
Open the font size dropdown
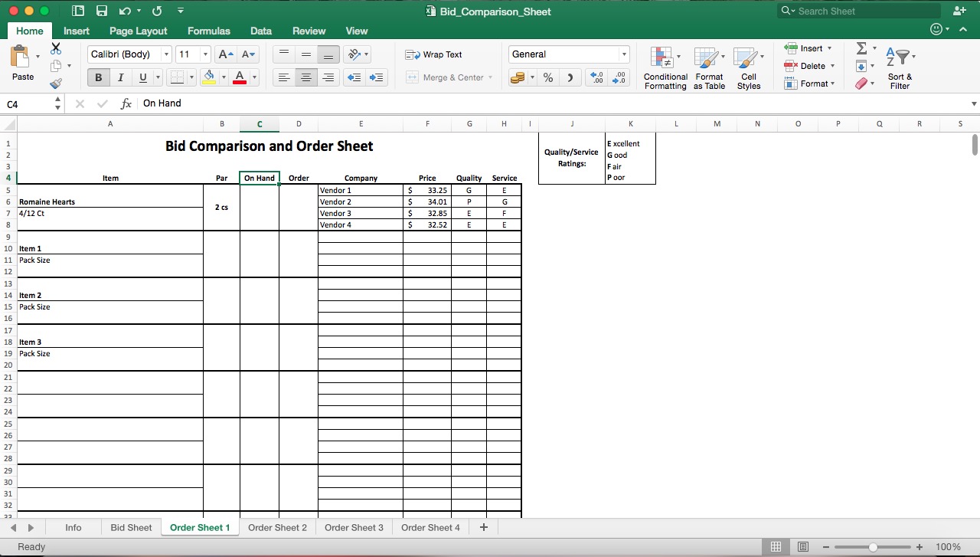pos(203,54)
